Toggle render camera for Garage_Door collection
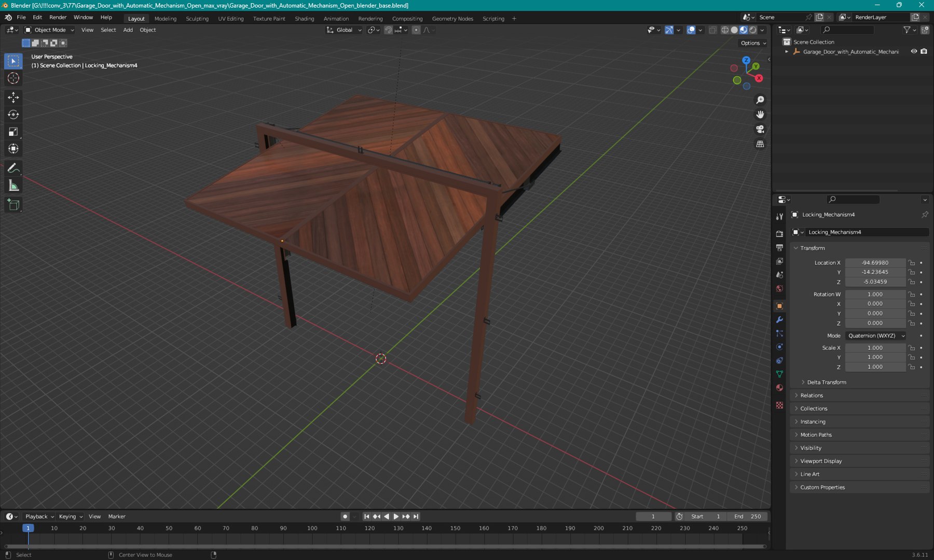This screenshot has width=934, height=560. (924, 51)
